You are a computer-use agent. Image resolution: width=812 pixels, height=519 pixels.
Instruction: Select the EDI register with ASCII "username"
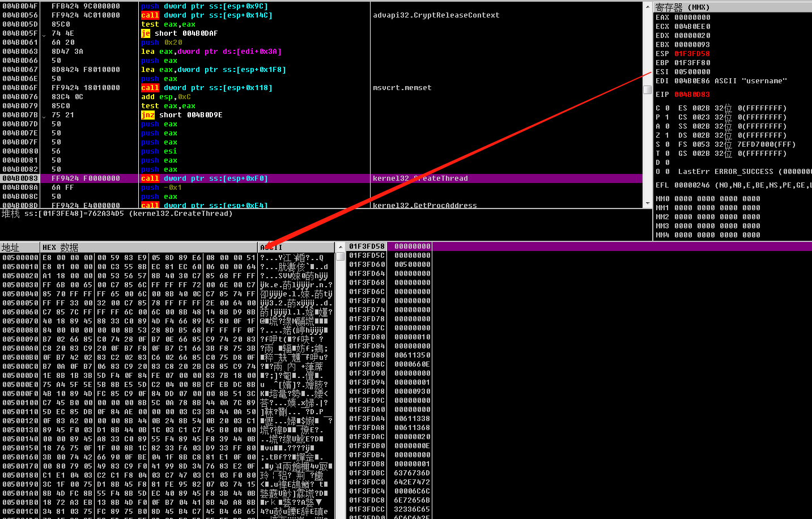[721, 81]
